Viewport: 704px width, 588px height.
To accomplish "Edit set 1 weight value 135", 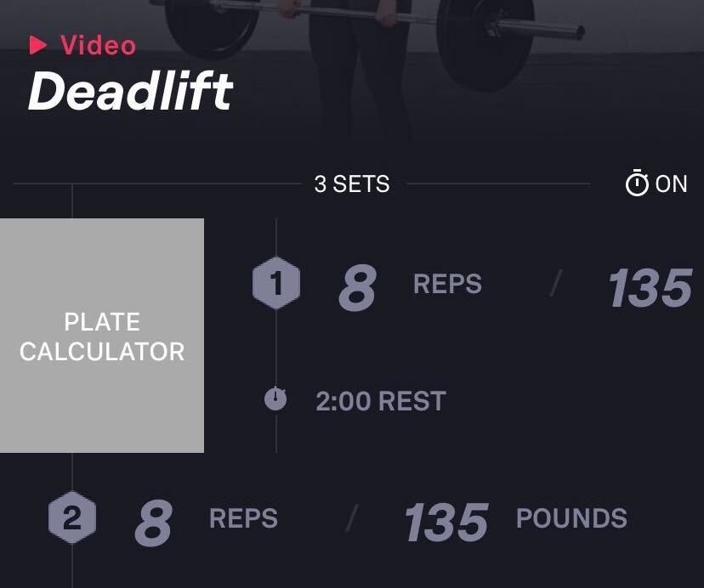I will coord(650,287).
